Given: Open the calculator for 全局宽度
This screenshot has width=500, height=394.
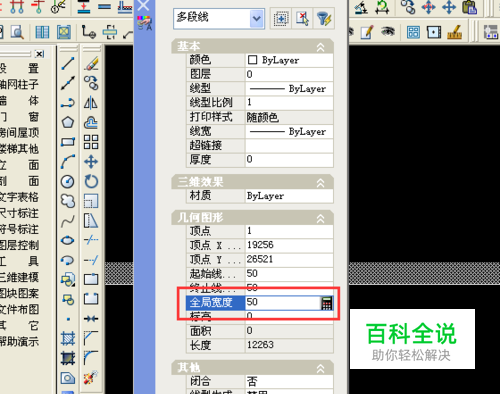Looking at the screenshot, I should click(327, 303).
